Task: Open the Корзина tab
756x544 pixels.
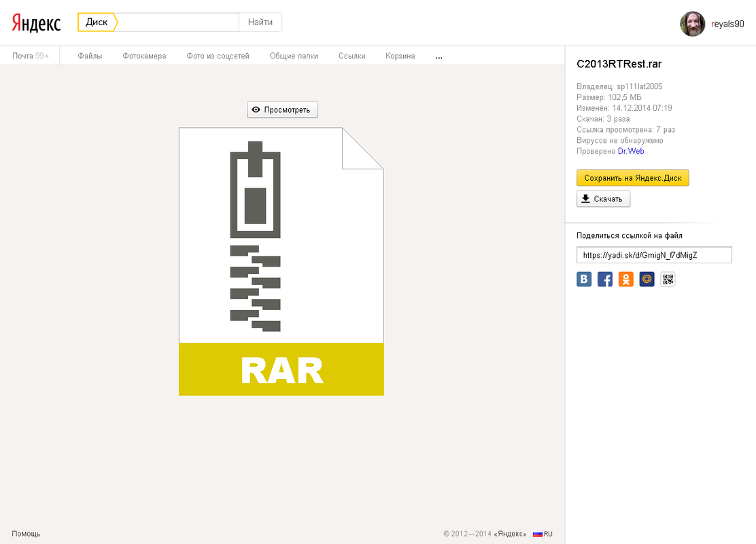Action: [400, 56]
